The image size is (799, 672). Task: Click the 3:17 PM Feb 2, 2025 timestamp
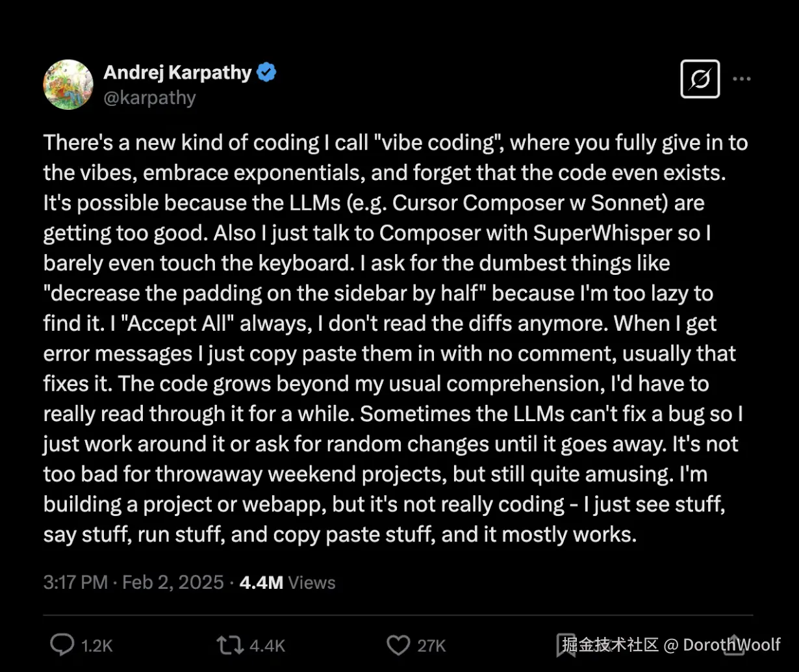(133, 582)
